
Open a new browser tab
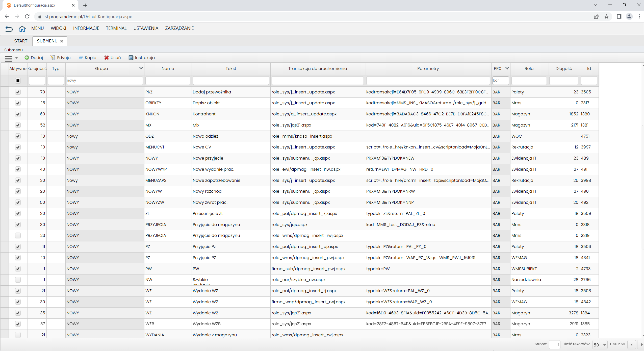click(85, 5)
